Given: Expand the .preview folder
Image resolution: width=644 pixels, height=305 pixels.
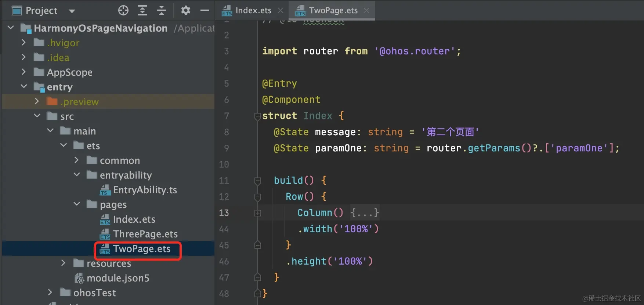Looking at the screenshot, I should (37, 101).
